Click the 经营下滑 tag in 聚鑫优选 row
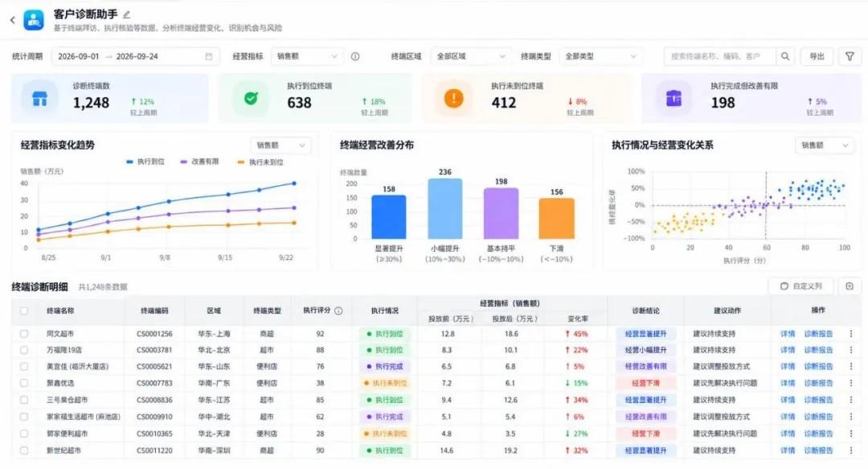Screen dimensions: 868x469 645,383
